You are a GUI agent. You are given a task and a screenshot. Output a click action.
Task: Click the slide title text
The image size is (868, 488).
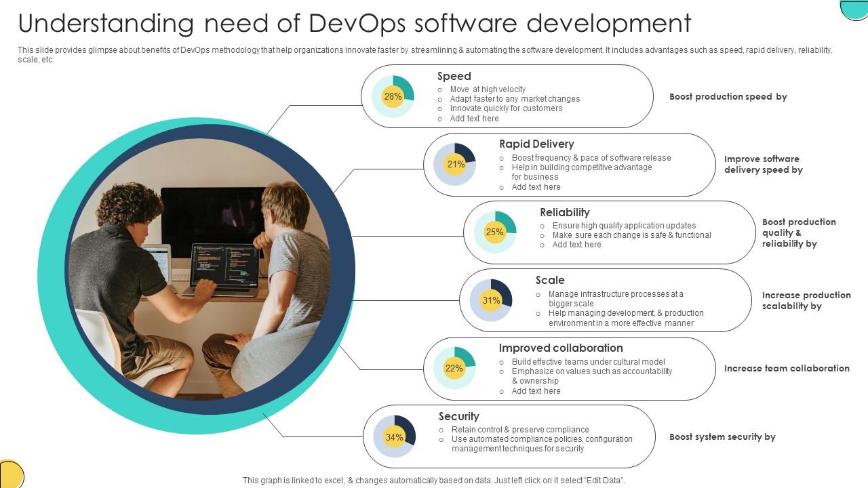click(353, 22)
